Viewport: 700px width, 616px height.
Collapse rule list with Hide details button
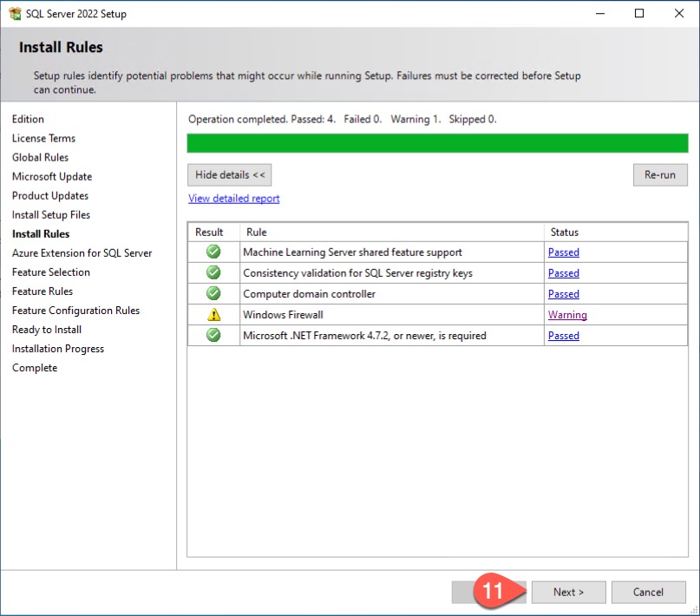[230, 174]
